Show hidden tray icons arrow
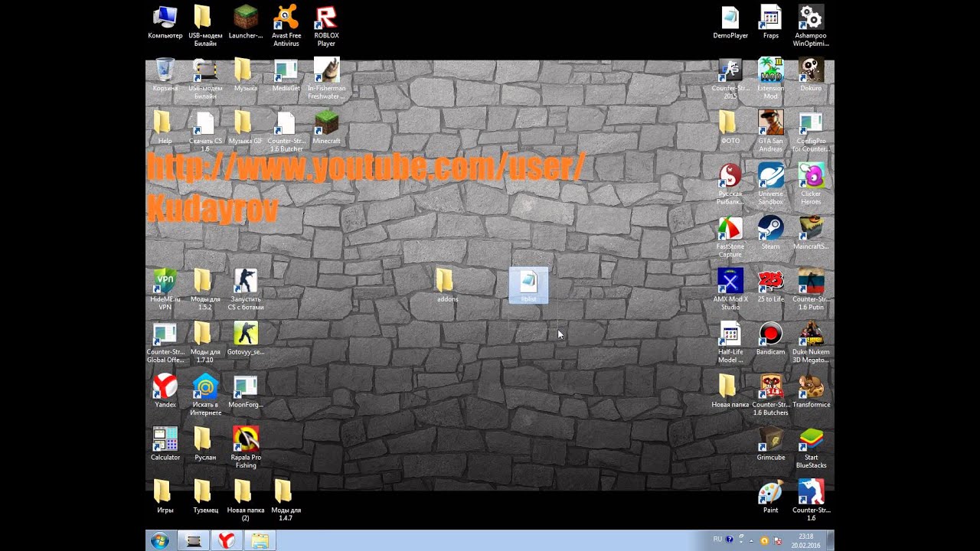 coord(752,540)
